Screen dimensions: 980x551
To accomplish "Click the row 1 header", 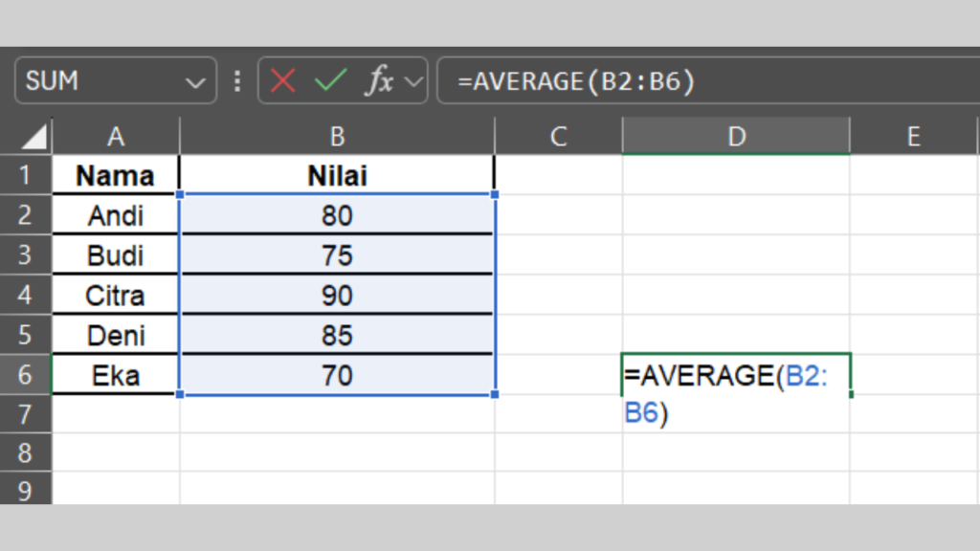I will click(x=26, y=175).
